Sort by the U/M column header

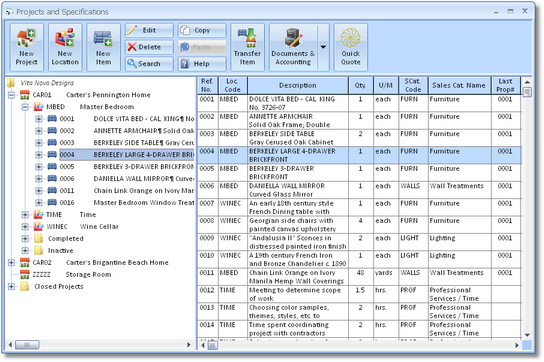pos(385,85)
